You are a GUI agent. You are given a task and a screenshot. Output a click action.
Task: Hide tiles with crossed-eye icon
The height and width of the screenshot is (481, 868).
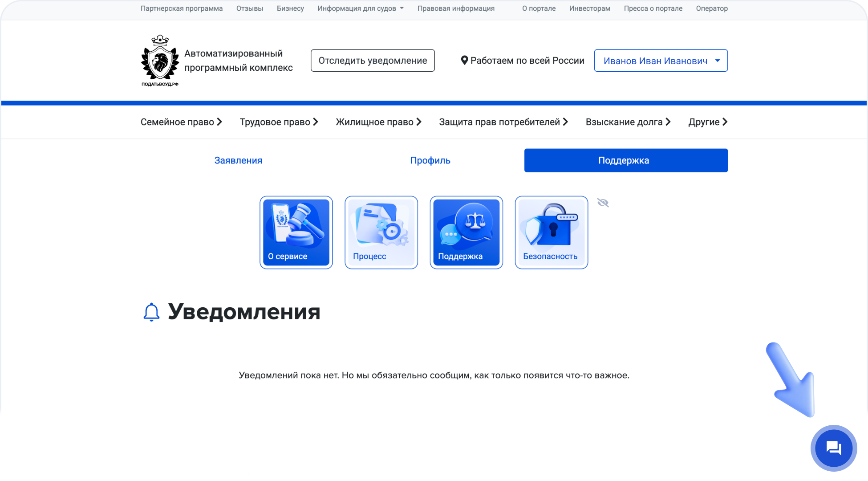(603, 203)
